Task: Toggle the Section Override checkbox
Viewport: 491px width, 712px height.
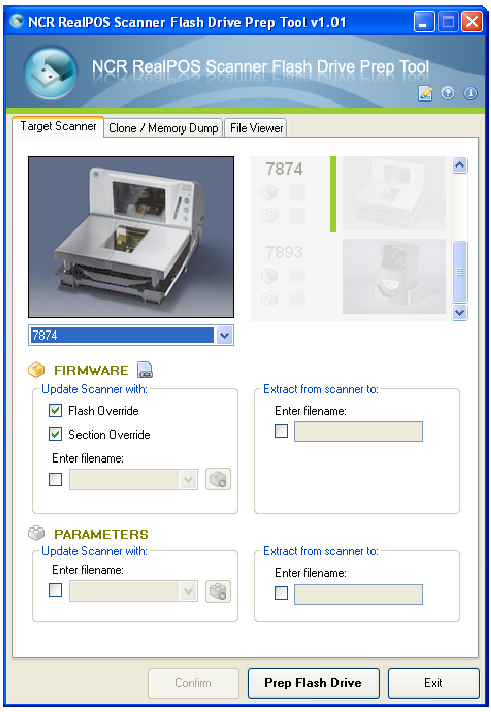Action: click(55, 434)
